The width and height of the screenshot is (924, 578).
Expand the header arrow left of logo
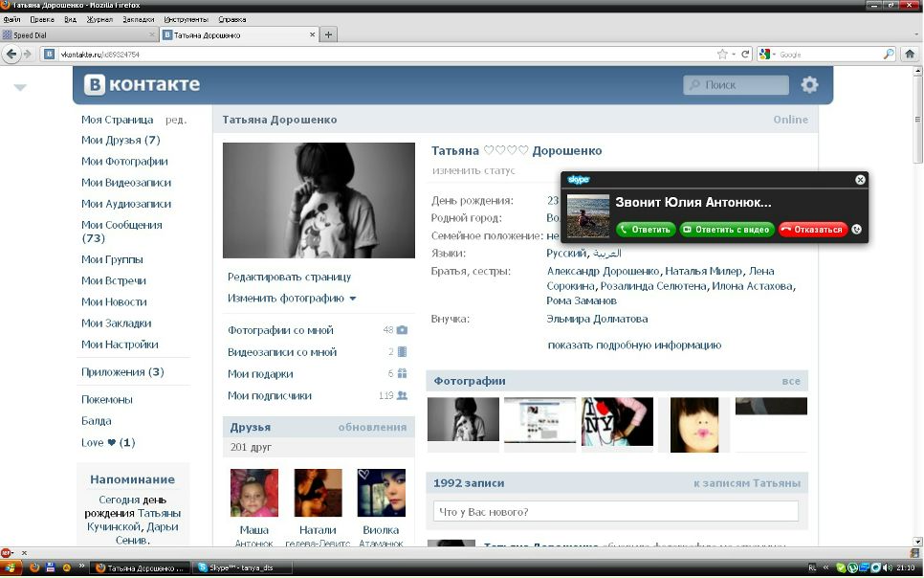(20, 88)
